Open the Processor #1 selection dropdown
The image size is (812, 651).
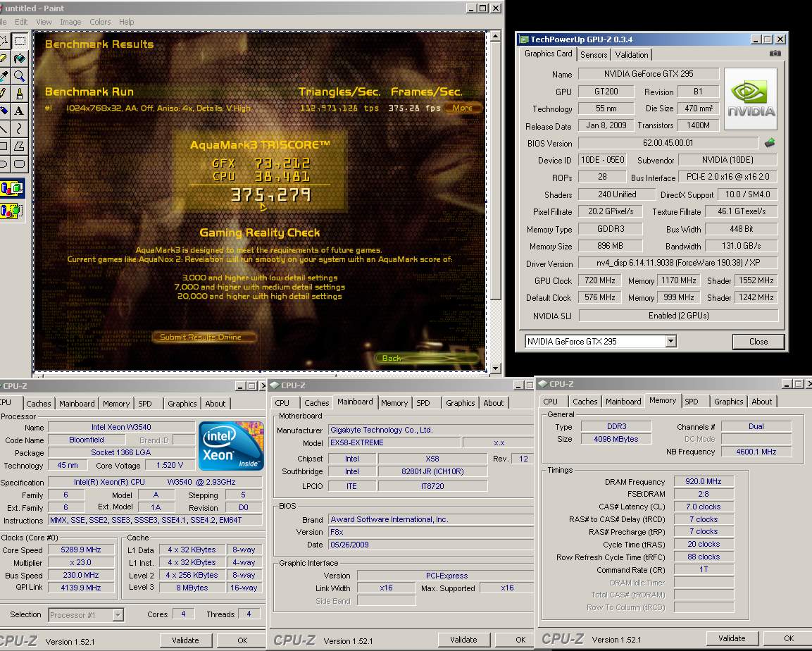118,615
